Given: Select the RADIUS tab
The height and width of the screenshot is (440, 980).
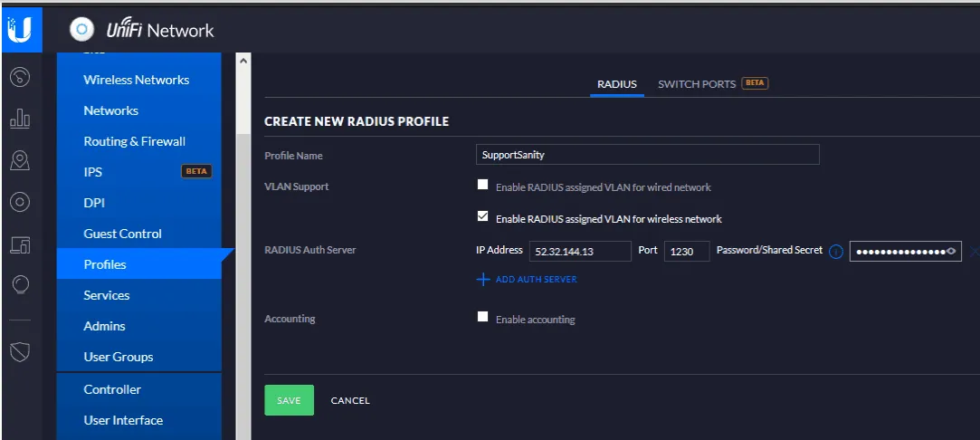Looking at the screenshot, I should pyautogui.click(x=617, y=84).
